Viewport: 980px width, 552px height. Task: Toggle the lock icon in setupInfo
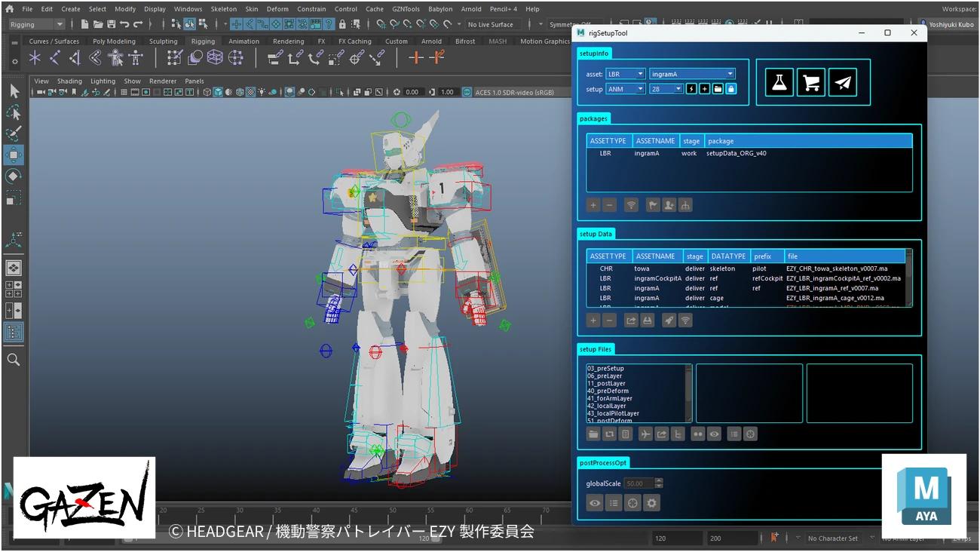(x=730, y=89)
